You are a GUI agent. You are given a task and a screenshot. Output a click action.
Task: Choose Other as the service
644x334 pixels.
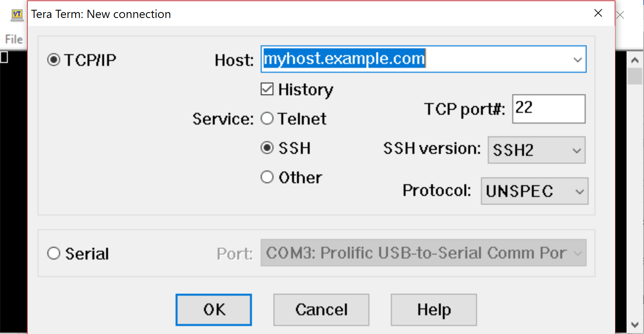(267, 177)
